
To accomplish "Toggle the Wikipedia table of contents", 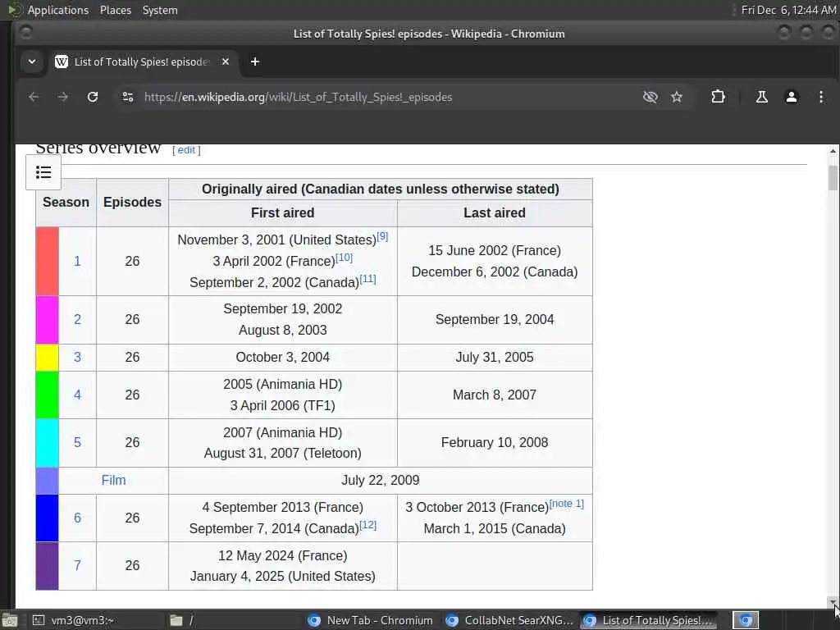I will 43,172.
